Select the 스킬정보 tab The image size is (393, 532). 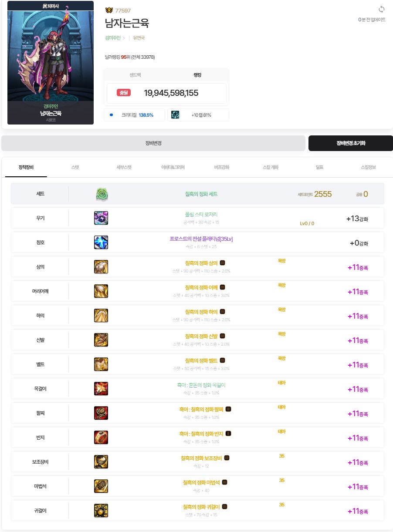click(x=368, y=167)
